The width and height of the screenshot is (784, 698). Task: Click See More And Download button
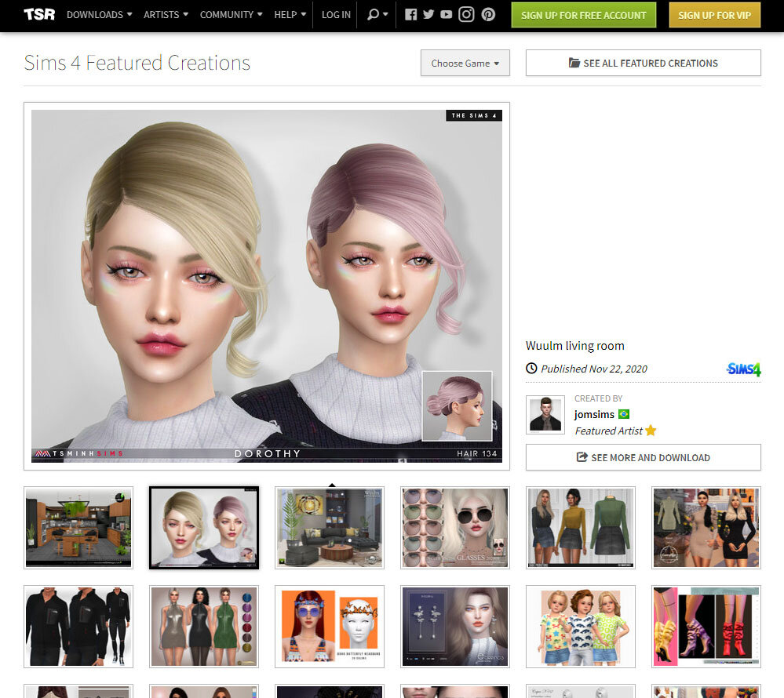click(643, 457)
